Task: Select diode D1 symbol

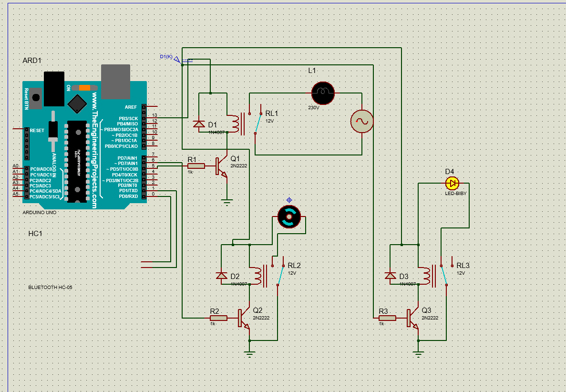Action: [x=199, y=124]
